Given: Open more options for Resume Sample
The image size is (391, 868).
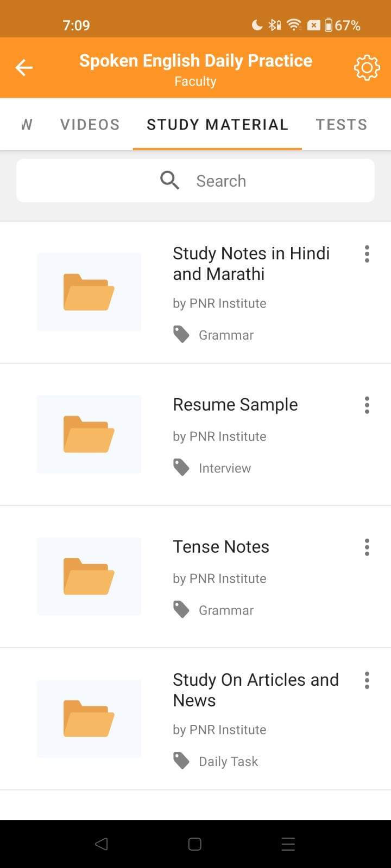Looking at the screenshot, I should [x=367, y=405].
